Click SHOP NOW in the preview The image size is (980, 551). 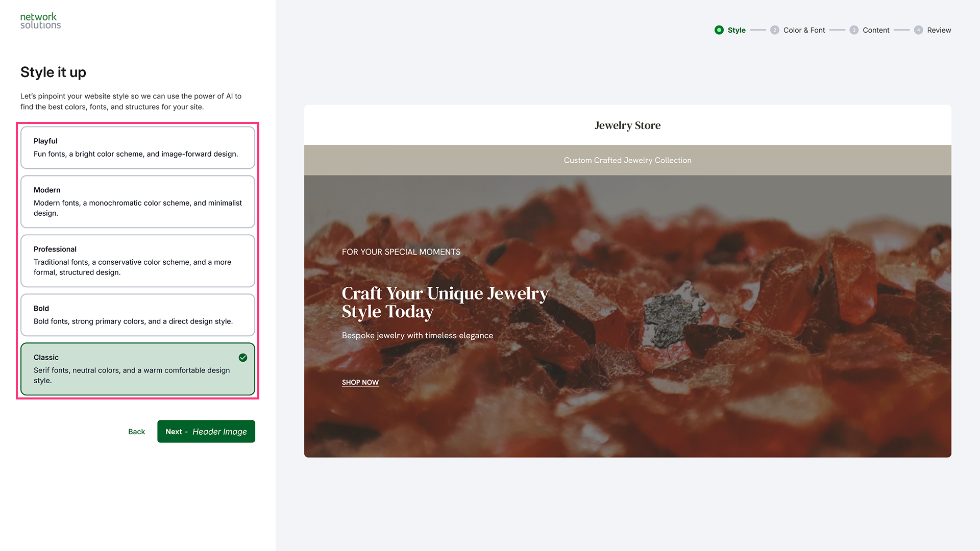[x=360, y=383]
